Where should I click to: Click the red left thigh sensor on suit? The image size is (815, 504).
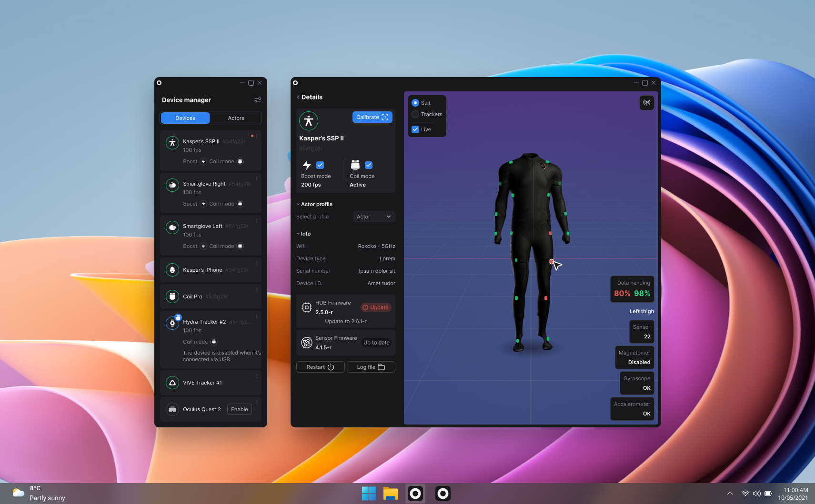pos(552,261)
